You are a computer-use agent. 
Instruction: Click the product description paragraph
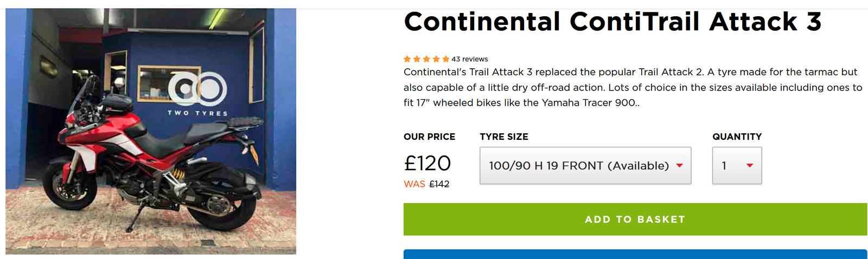pos(632,87)
